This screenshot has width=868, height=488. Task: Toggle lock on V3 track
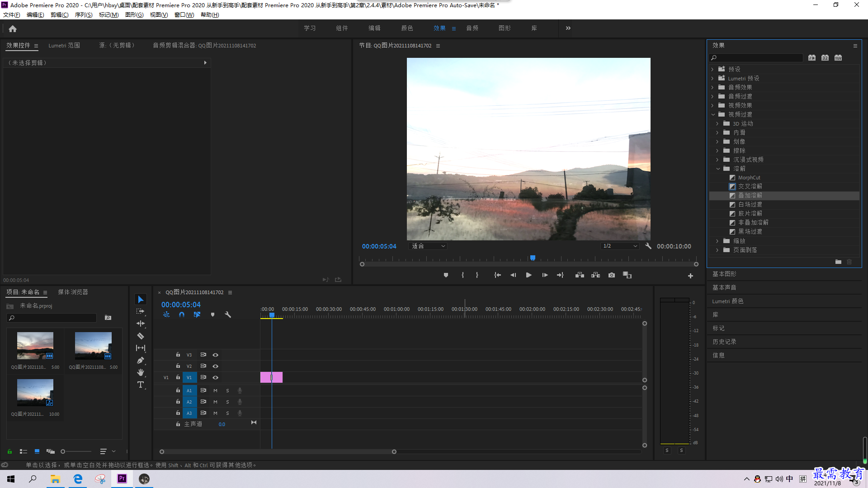click(x=178, y=355)
